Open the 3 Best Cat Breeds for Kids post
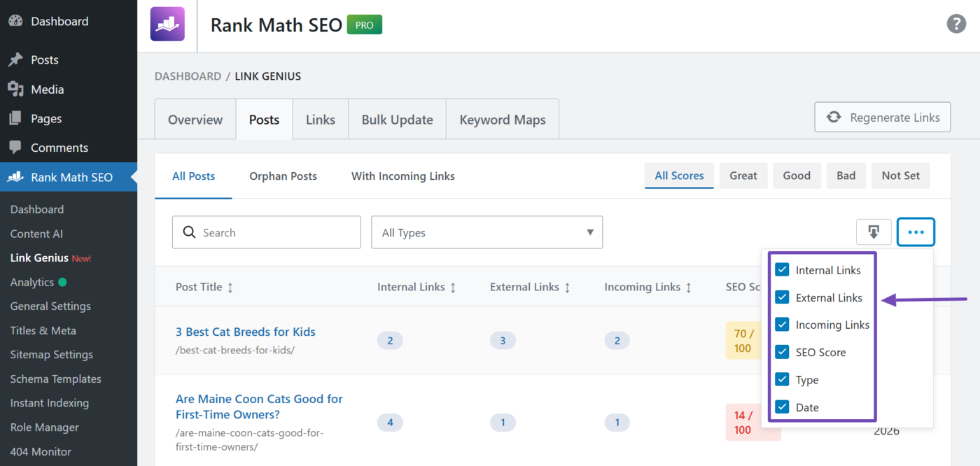Screen dimensions: 980x466 tap(246, 332)
